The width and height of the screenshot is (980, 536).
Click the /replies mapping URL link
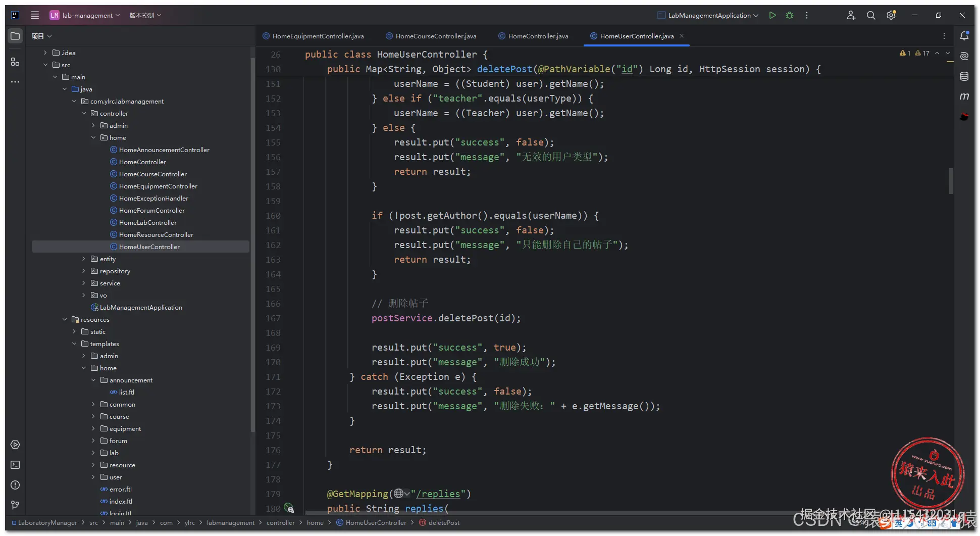click(x=438, y=494)
